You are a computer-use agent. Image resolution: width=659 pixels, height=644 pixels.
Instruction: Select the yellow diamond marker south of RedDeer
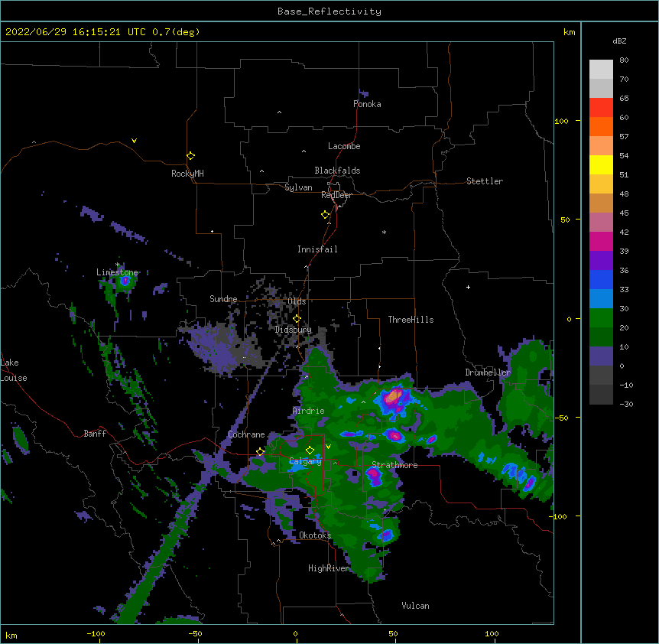(325, 215)
